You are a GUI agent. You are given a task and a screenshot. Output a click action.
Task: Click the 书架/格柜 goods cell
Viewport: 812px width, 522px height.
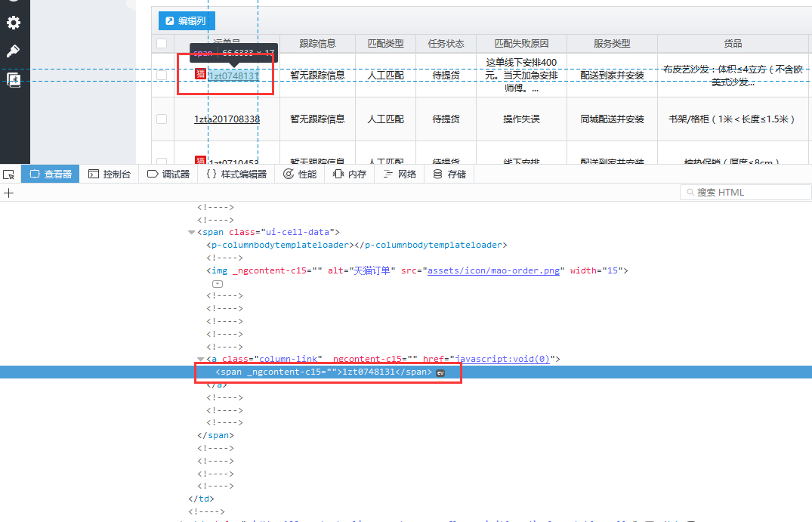tap(731, 119)
